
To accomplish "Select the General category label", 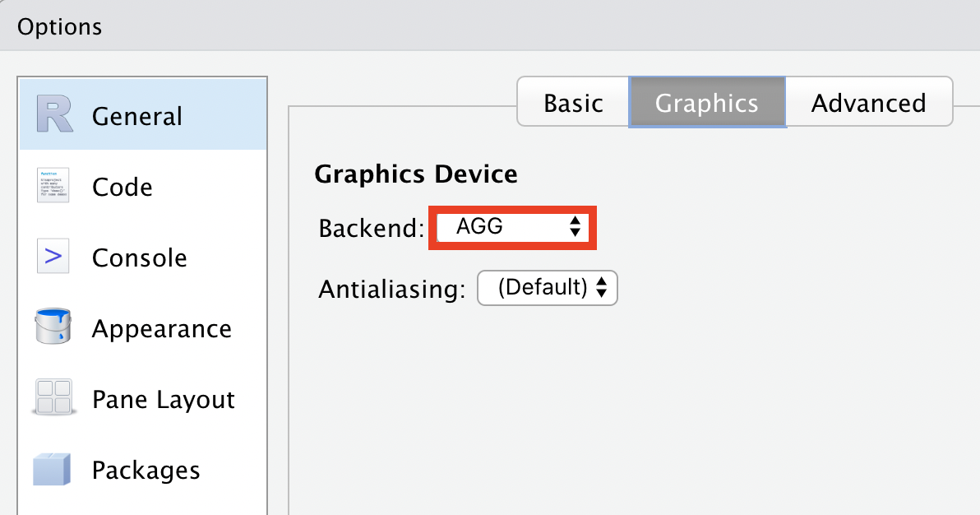I will [x=136, y=116].
